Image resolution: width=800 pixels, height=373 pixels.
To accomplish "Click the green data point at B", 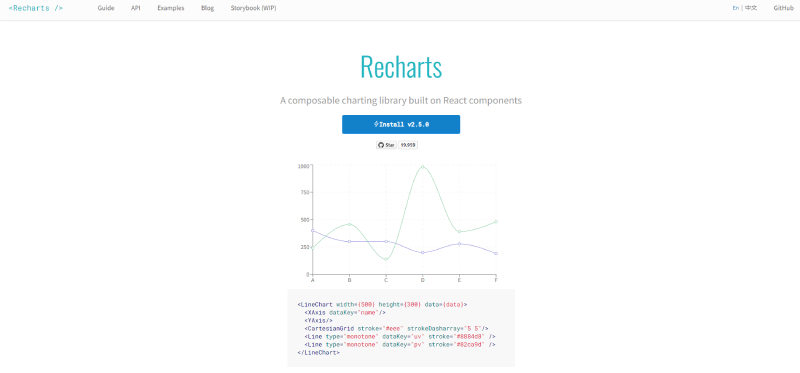I will click(349, 224).
